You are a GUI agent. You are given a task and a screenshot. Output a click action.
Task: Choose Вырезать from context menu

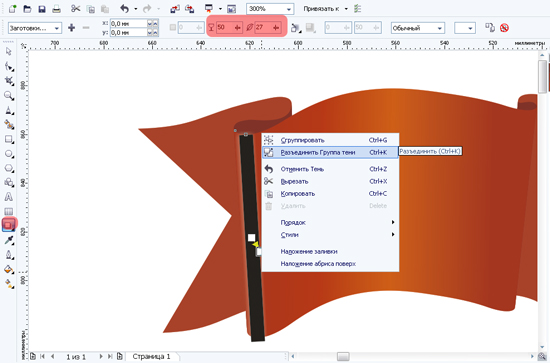[330, 181]
